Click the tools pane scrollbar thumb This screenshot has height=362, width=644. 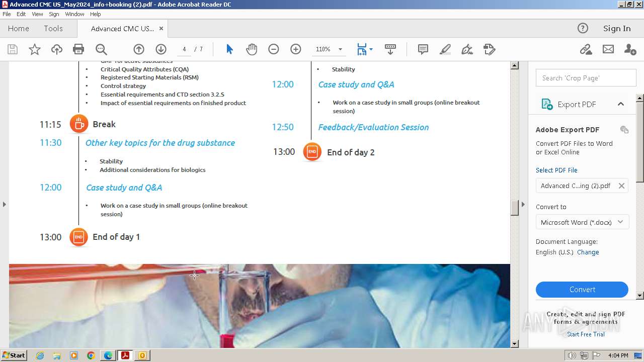pyautogui.click(x=640, y=142)
